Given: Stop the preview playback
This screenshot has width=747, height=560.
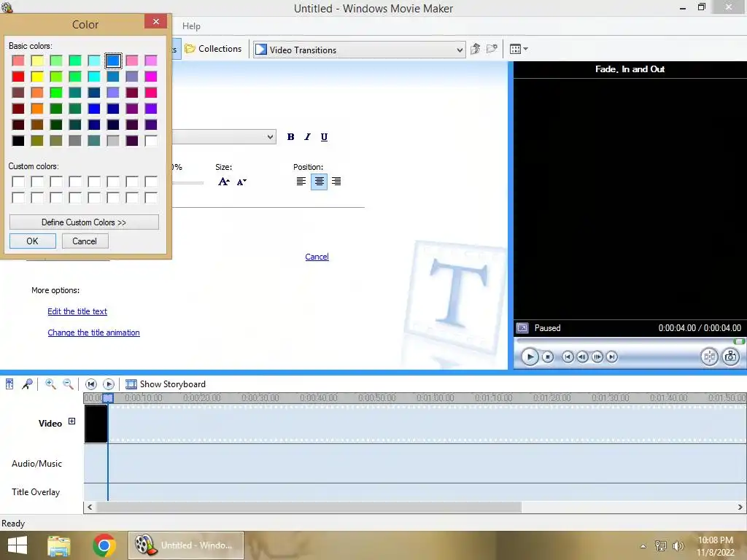Looking at the screenshot, I should [x=548, y=357].
